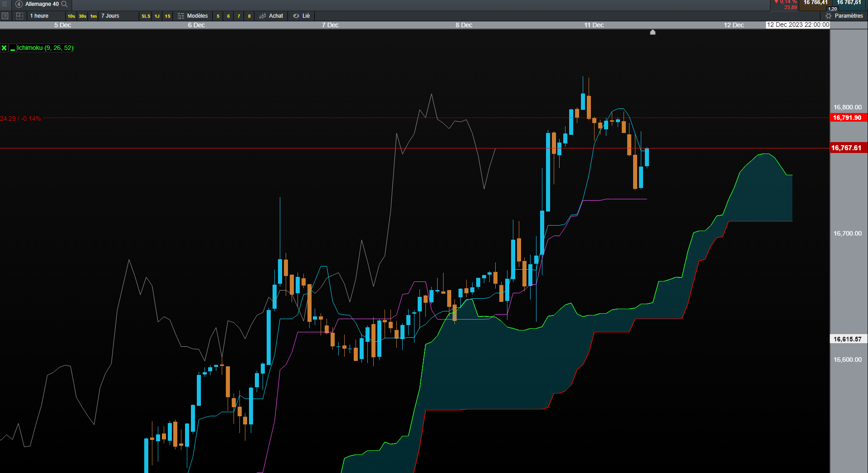Image resolution: width=868 pixels, height=473 pixels.
Task: Click the 11 Dec date on time axis
Action: 594,25
